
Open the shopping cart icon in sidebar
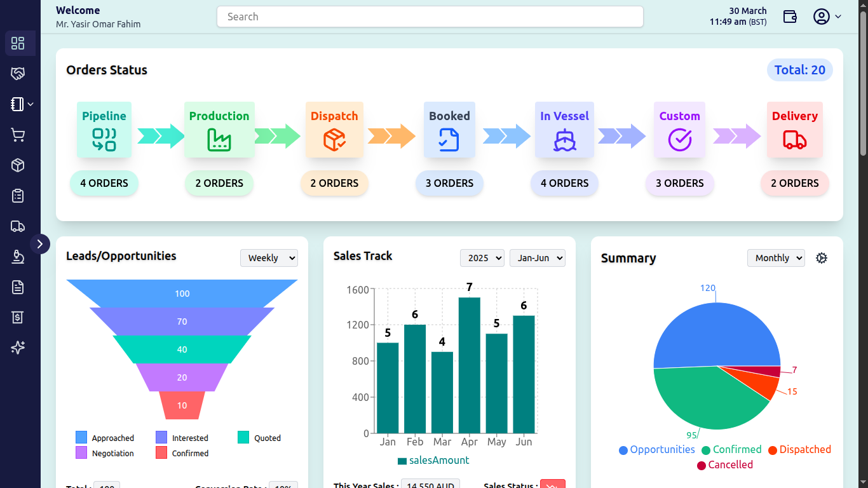click(18, 135)
